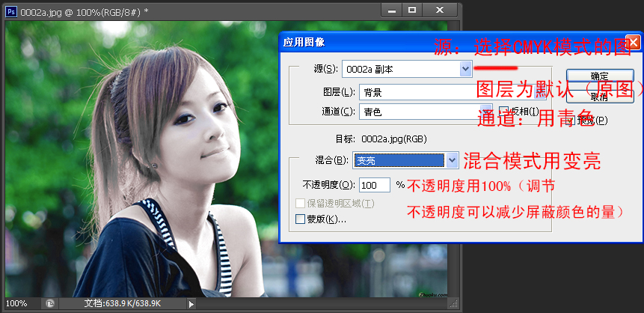
Task: Open status bar info menu arrow
Action: coord(191,304)
